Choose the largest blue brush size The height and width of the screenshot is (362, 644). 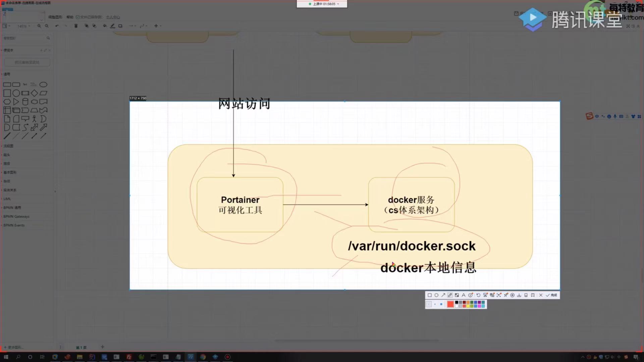click(x=441, y=304)
